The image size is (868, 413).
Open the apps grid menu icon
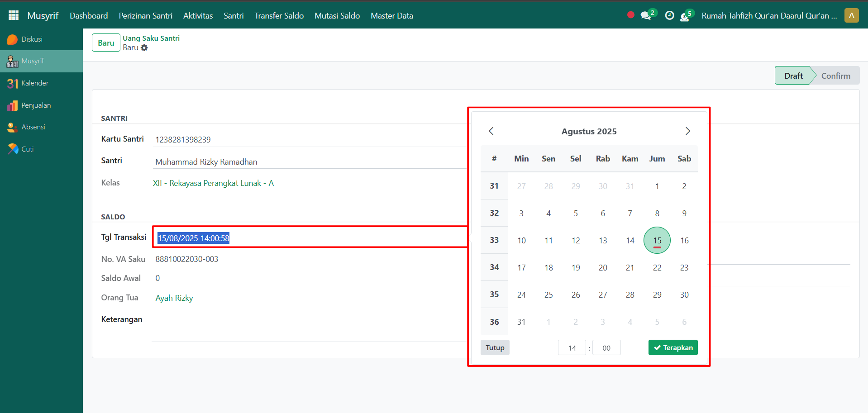click(14, 15)
